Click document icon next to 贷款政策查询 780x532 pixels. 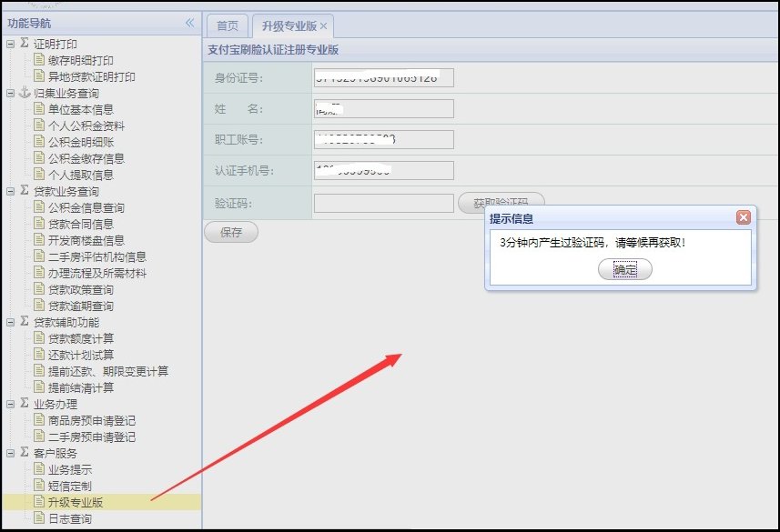[39, 289]
